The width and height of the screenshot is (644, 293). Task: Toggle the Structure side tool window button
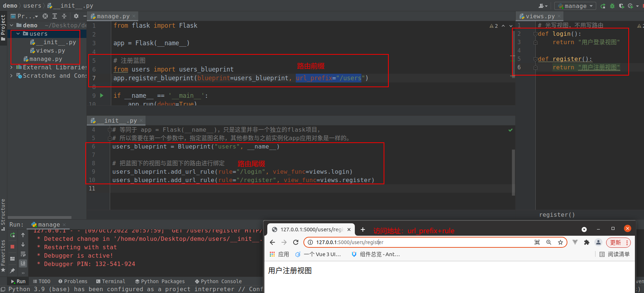(3, 215)
